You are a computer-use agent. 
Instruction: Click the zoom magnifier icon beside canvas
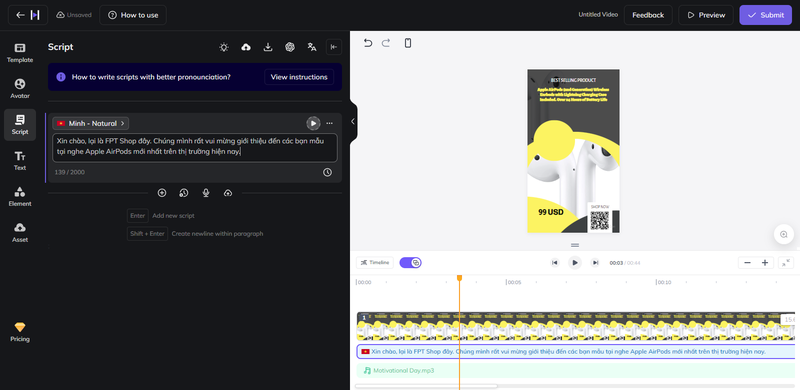pos(784,234)
